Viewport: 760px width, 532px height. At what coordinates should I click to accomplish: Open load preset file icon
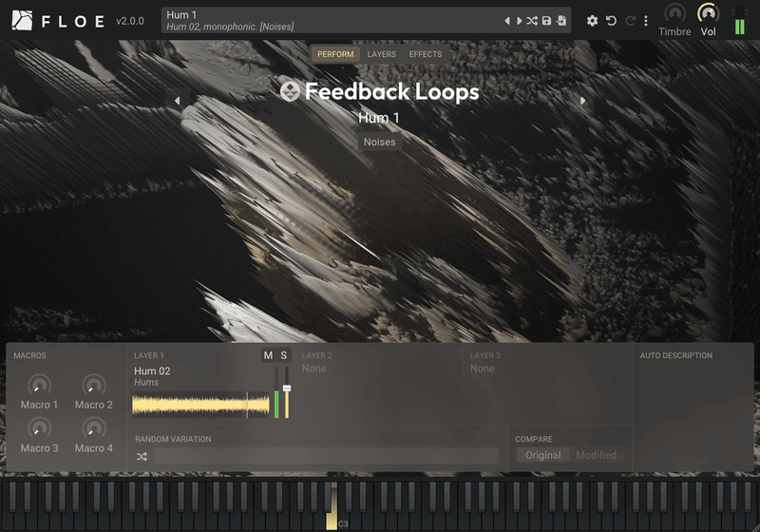click(x=561, y=21)
